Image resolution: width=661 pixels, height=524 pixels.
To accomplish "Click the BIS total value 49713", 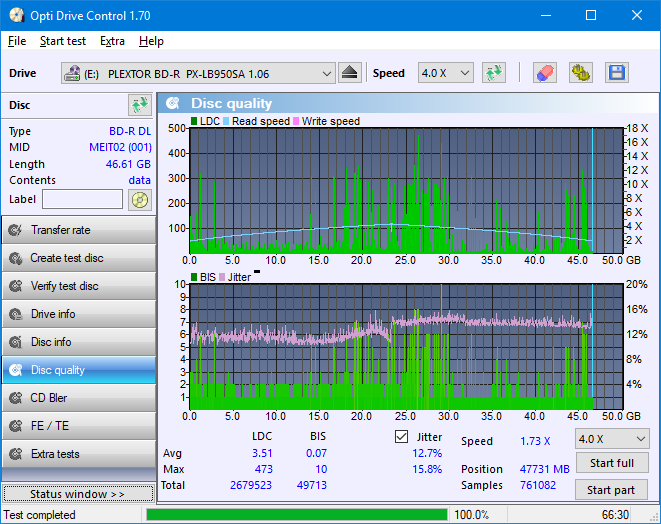I will (312, 485).
